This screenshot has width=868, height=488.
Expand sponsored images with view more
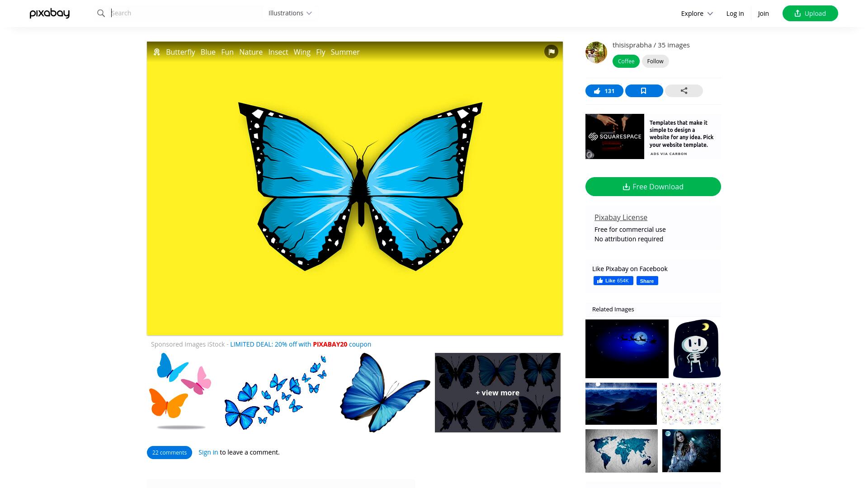[x=497, y=393]
